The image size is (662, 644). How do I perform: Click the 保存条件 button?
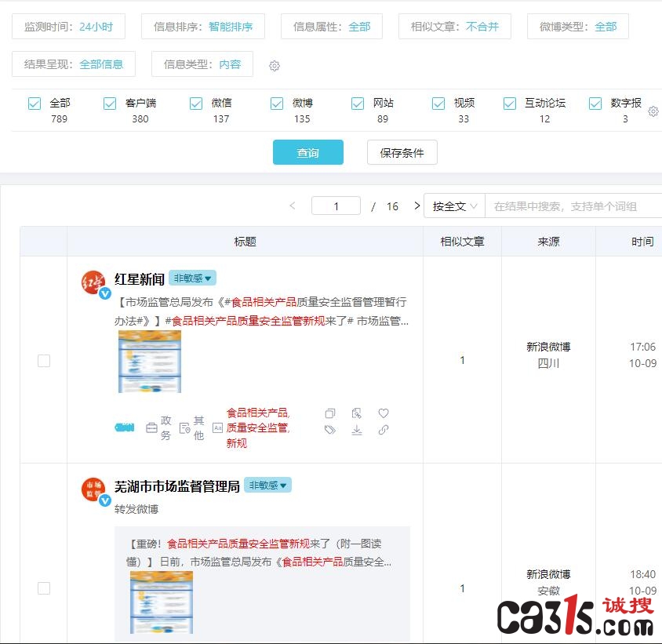(402, 152)
